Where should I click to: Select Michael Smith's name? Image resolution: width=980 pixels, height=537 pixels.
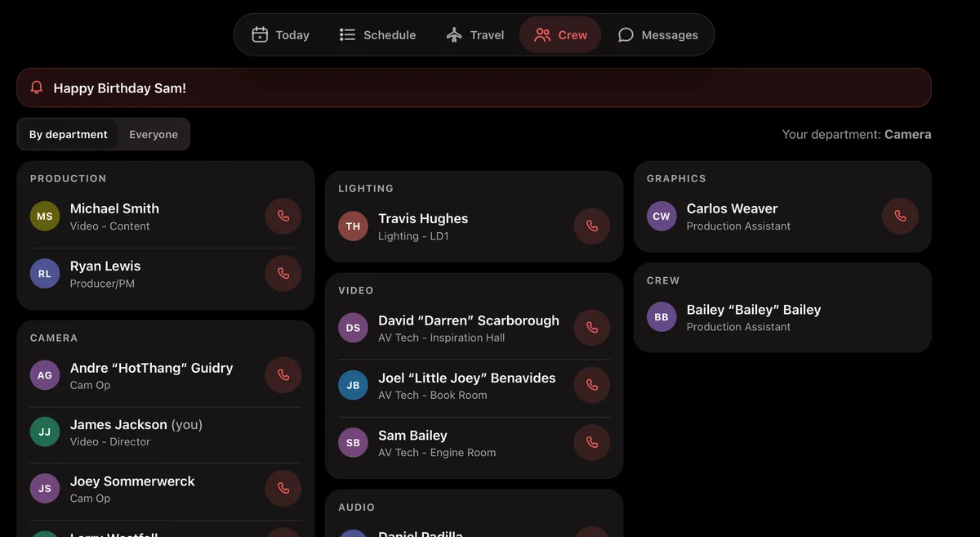point(114,208)
